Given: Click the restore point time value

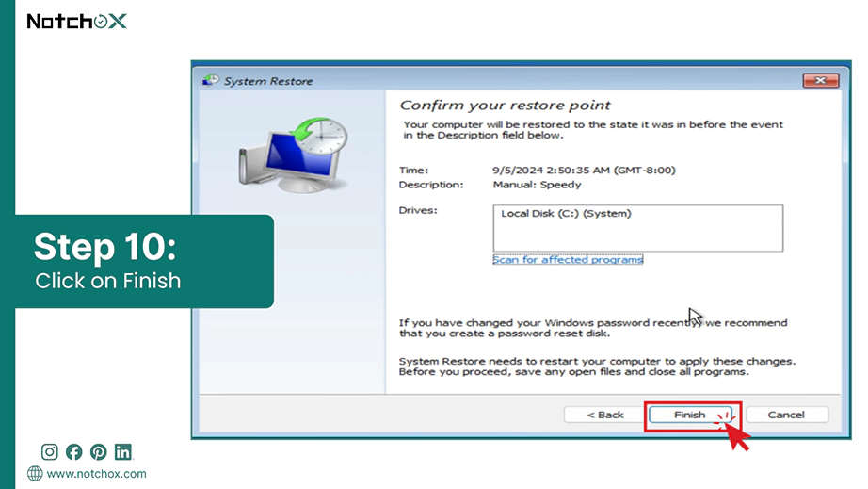Looking at the screenshot, I should (x=584, y=171).
